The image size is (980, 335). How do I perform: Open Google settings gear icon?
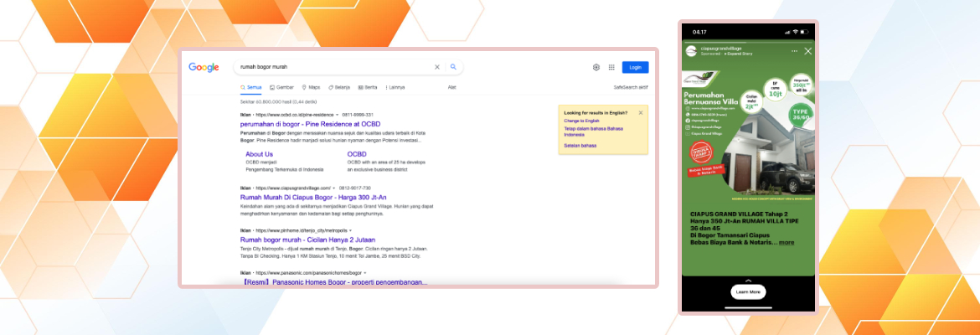pos(596,68)
